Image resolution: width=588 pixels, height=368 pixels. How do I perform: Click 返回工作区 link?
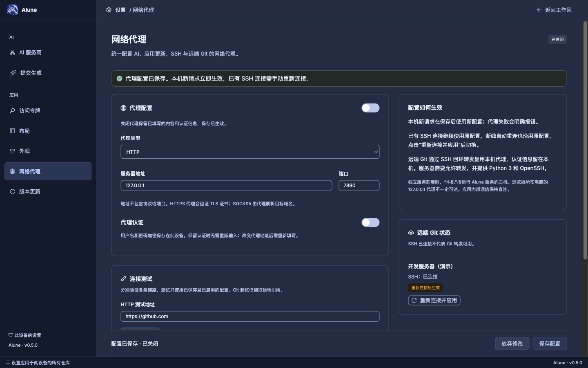pyautogui.click(x=554, y=10)
